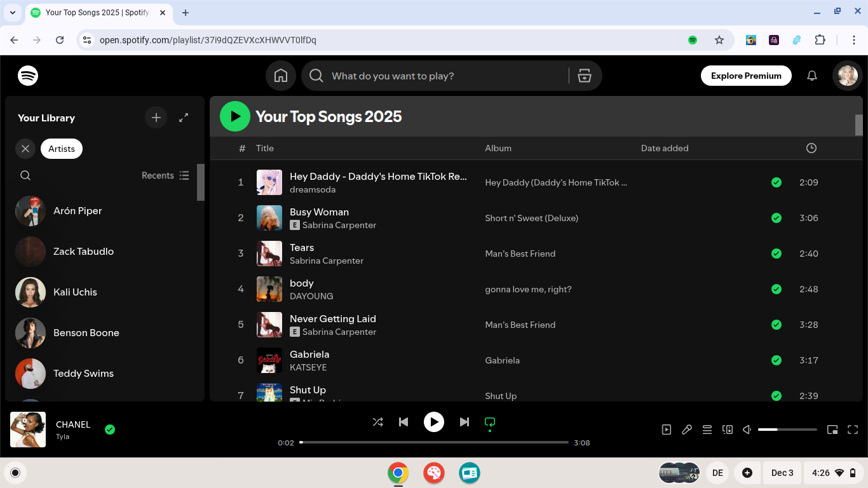
Task: Open the queue
Action: coord(707,430)
